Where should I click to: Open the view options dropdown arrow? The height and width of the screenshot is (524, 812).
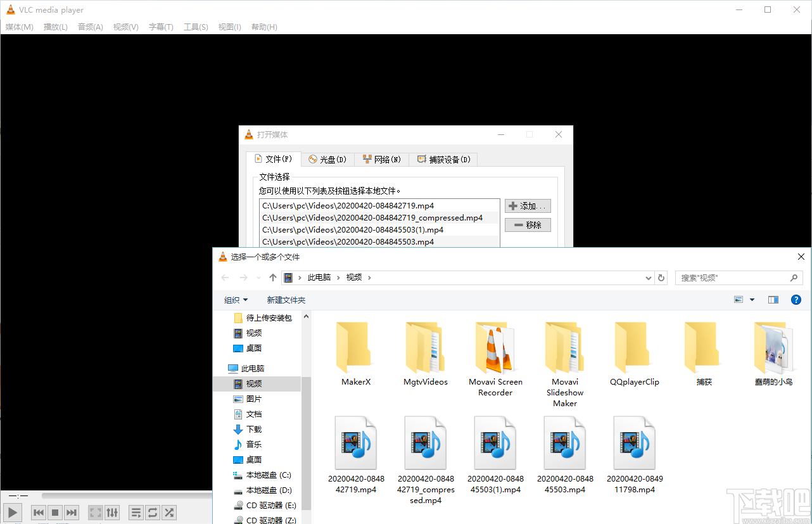[x=751, y=299]
